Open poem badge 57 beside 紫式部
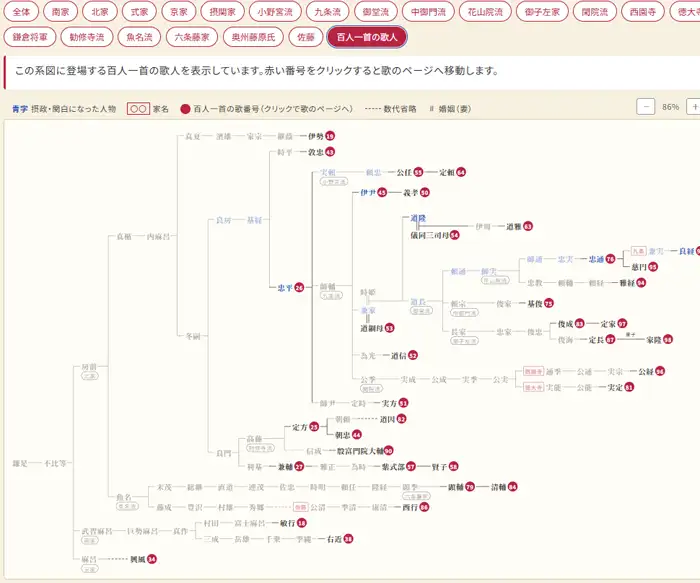The height and width of the screenshot is (583, 700). pos(411,467)
